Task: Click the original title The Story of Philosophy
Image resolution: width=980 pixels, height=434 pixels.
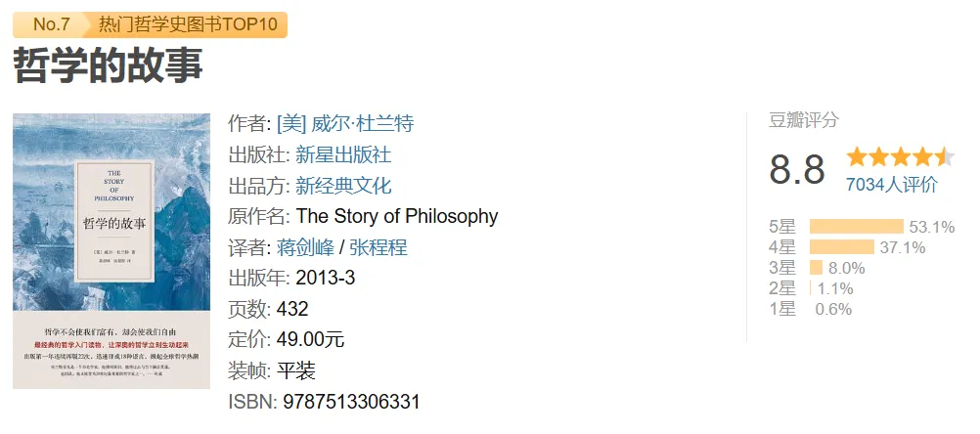Action: (x=397, y=216)
